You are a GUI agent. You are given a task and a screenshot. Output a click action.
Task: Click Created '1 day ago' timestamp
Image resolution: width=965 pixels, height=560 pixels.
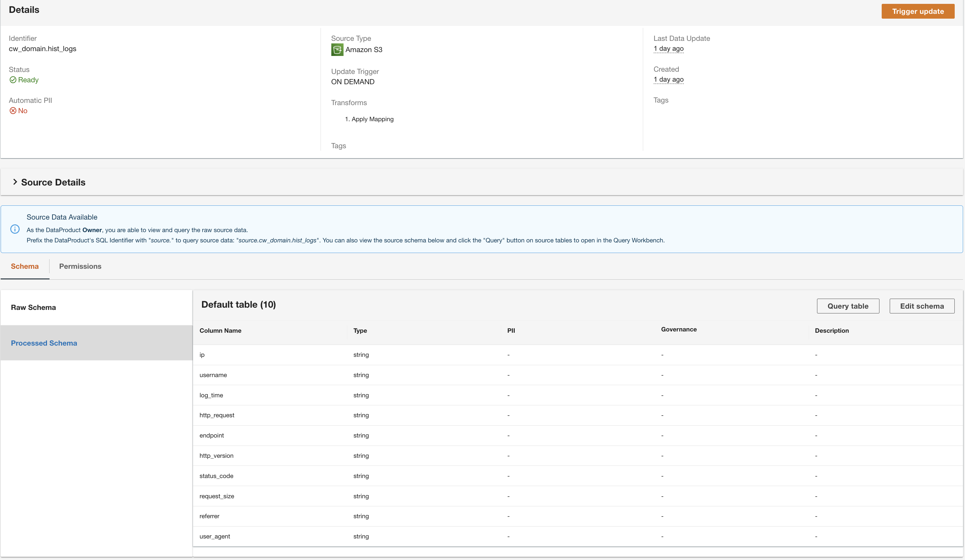(x=668, y=80)
